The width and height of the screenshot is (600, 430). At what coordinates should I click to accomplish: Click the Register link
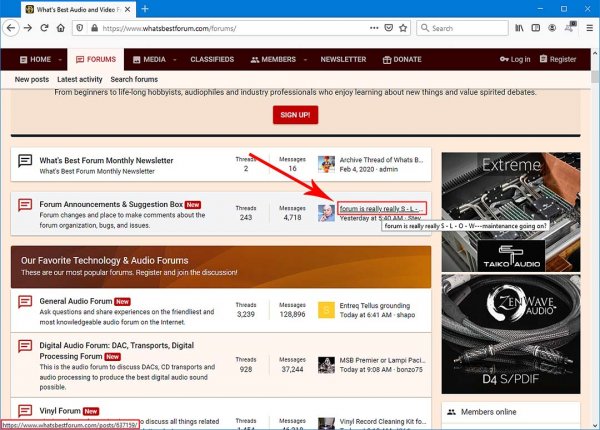[558, 59]
